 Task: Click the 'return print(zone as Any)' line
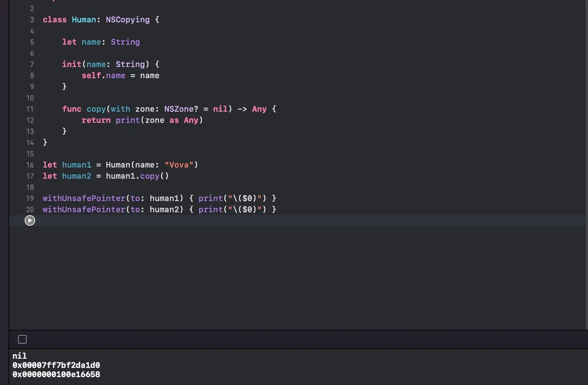tap(142, 120)
